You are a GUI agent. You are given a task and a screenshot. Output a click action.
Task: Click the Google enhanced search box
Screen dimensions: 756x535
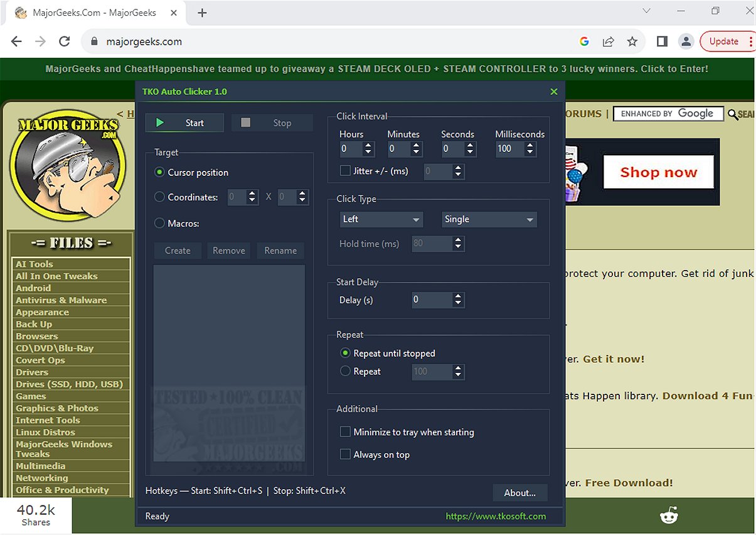coord(668,114)
